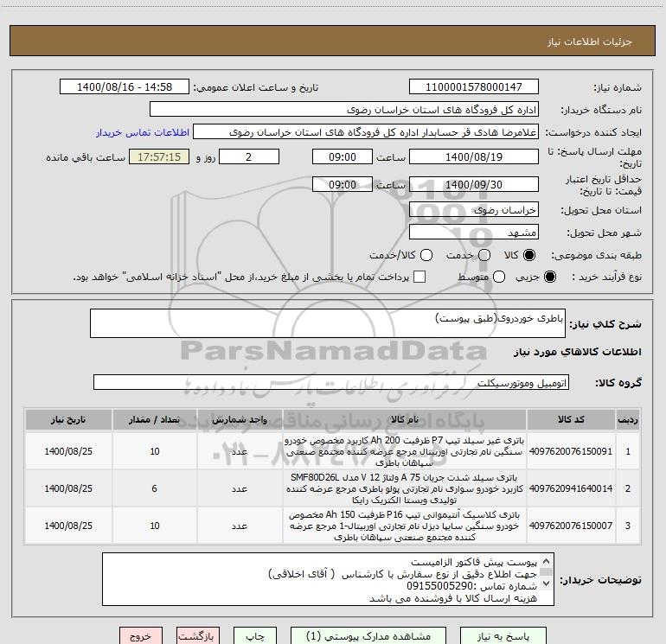Image resolution: width=666 pixels, height=644 pixels.
Task: Click the Ah 200 battery product name
Action: pos(405,451)
